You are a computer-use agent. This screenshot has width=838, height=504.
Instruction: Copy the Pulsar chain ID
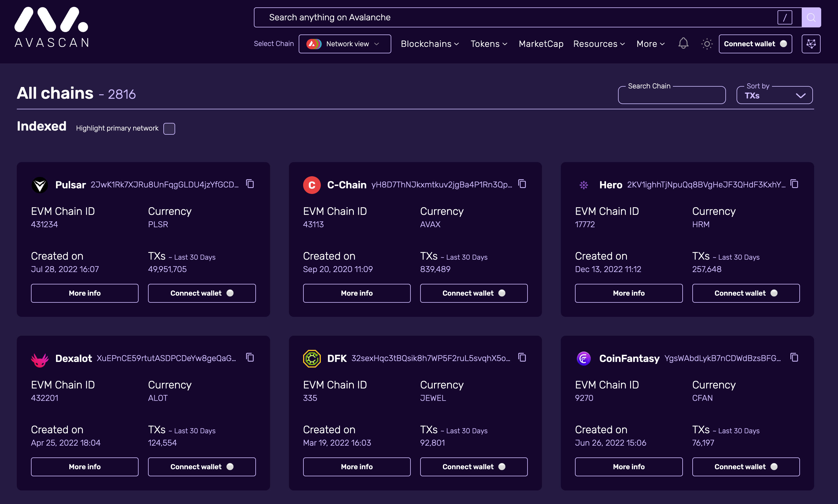tap(250, 184)
